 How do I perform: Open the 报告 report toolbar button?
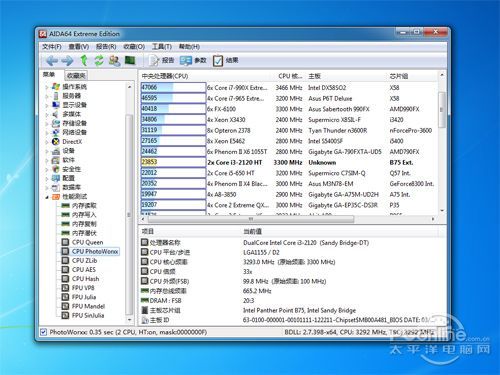[162, 60]
